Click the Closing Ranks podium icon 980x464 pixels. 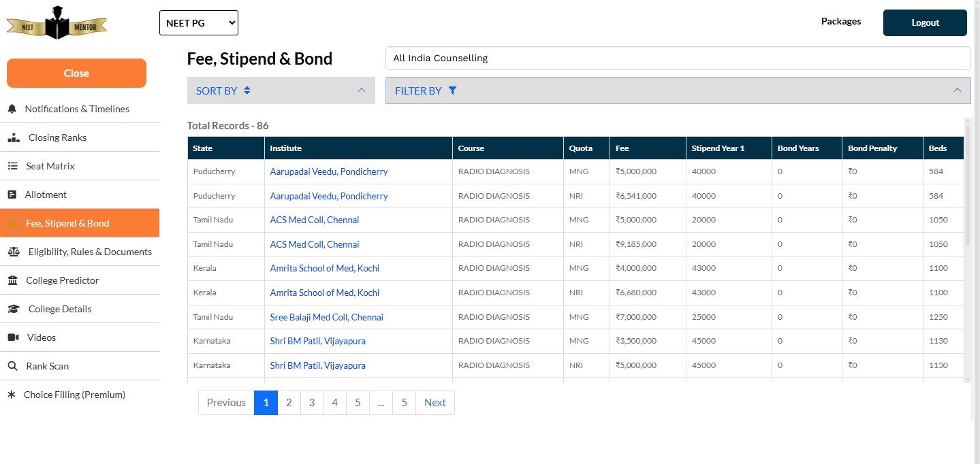click(14, 137)
